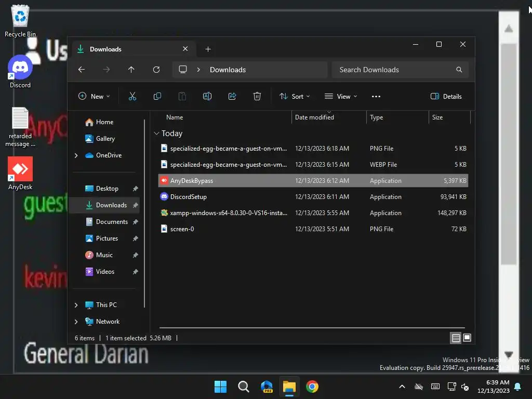The image size is (532, 399).
Task: Open taskbar Search
Action: click(243, 387)
